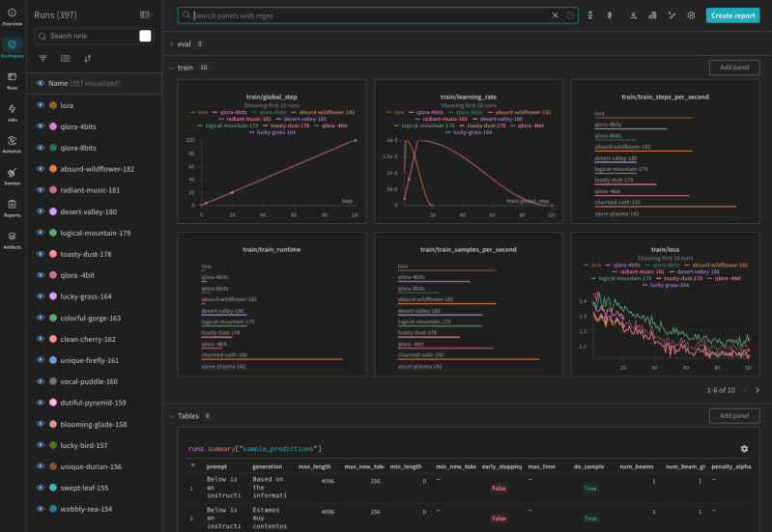The width and height of the screenshot is (772, 532).
Task: Hide the qlora-8bits run
Action: pos(41,147)
